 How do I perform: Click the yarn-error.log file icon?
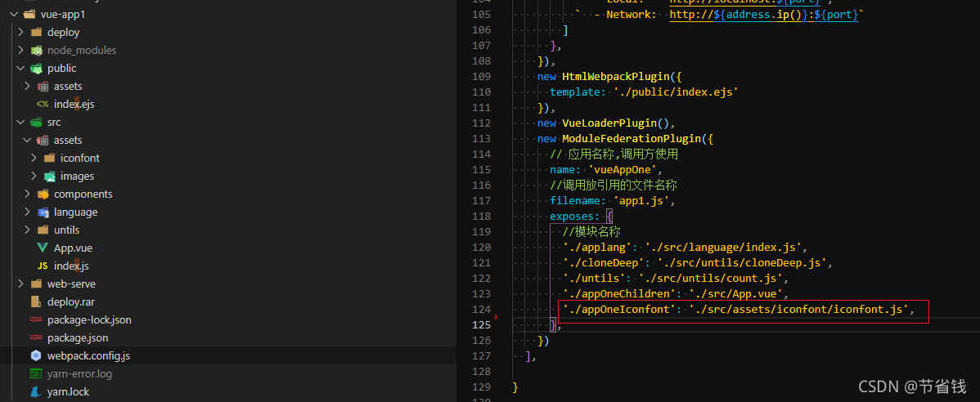36,374
